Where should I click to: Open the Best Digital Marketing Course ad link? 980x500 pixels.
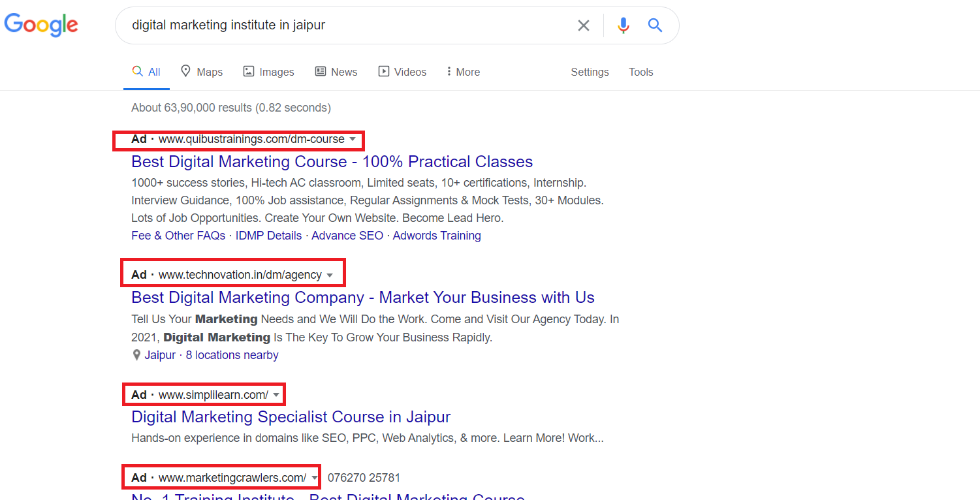(332, 161)
